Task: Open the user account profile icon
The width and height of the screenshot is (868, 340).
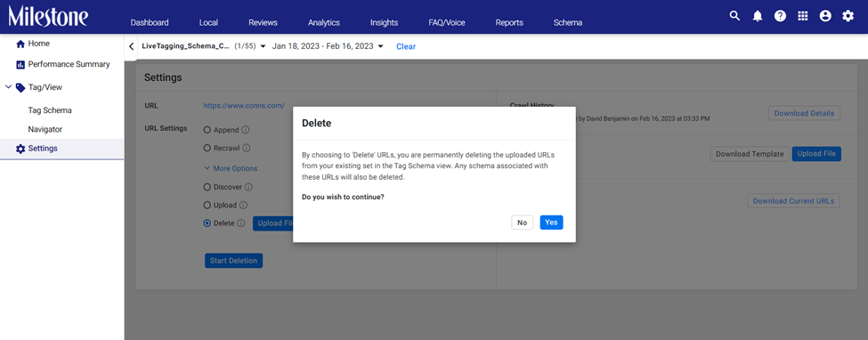Action: [x=825, y=16]
